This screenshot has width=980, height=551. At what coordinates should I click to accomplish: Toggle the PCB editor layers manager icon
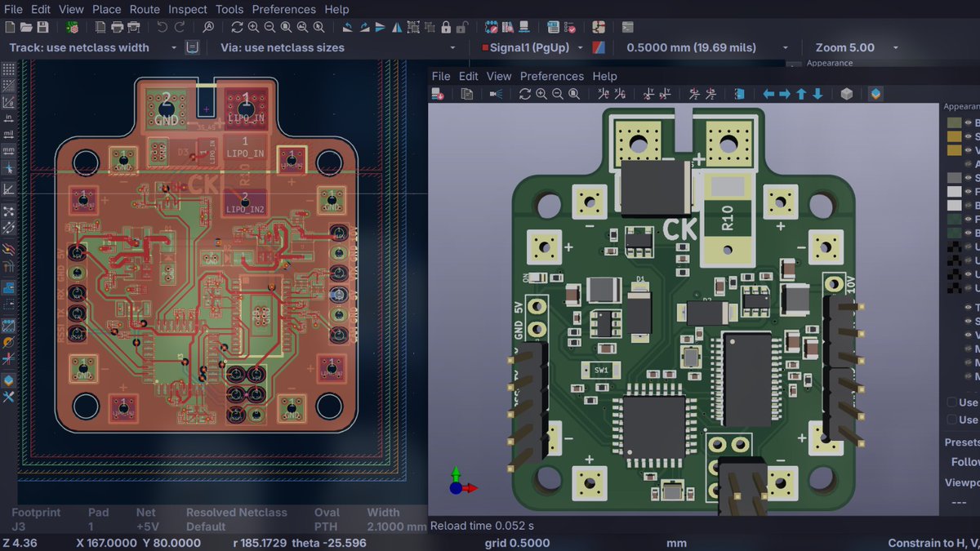[8, 380]
